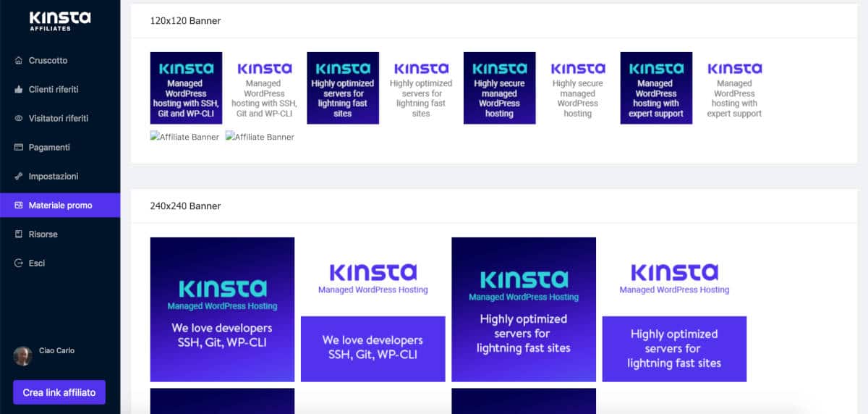Open the Impostazioni page
This screenshot has height=414, width=868.
53,177
